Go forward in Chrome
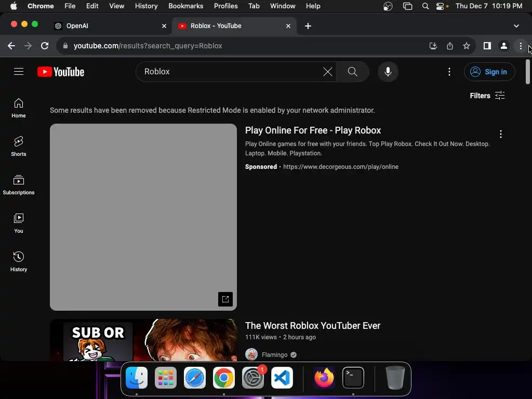This screenshot has width=532, height=399. [28, 46]
